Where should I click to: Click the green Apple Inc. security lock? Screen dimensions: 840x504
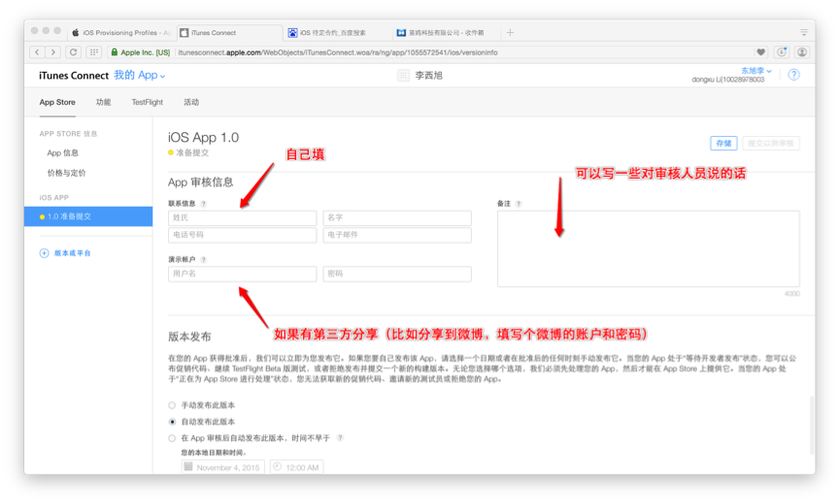(x=115, y=51)
